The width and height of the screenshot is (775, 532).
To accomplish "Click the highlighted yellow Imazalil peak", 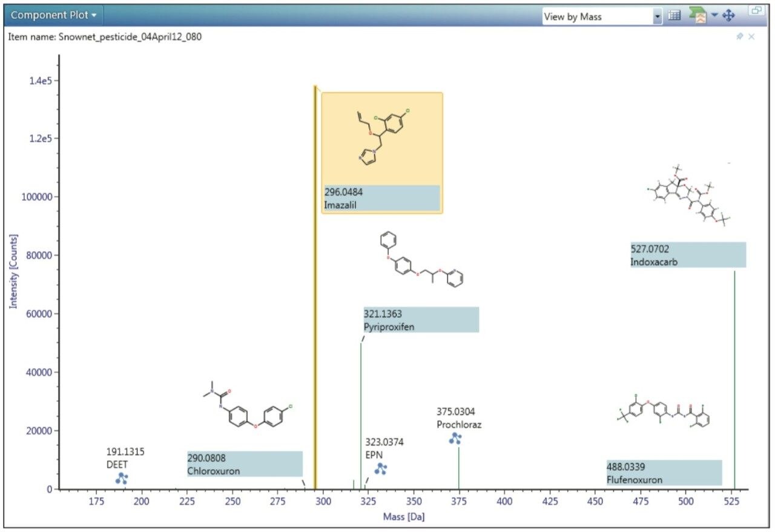I will tap(315, 303).
